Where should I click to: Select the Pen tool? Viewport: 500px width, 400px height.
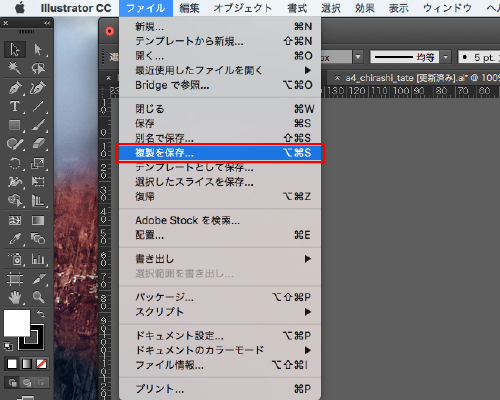[14, 88]
